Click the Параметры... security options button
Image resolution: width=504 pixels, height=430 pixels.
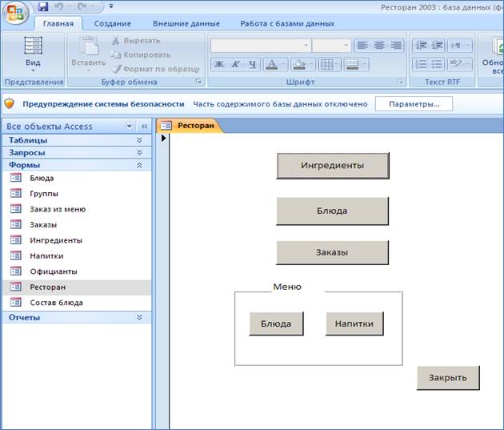pyautogui.click(x=414, y=104)
